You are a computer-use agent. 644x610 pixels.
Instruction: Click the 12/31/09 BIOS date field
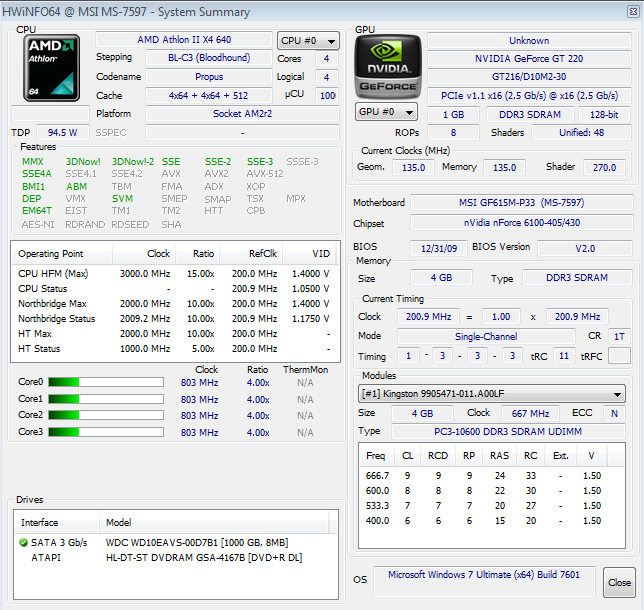[439, 249]
